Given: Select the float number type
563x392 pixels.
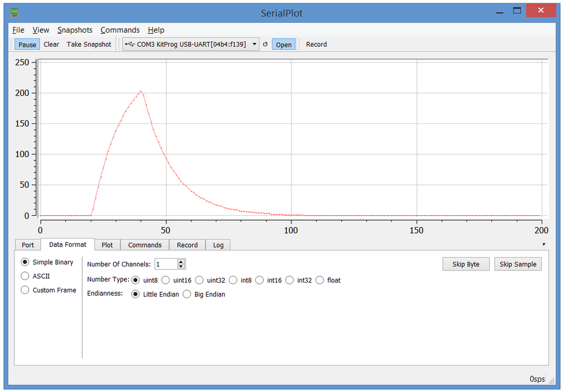Looking at the screenshot, I should tap(320, 280).
